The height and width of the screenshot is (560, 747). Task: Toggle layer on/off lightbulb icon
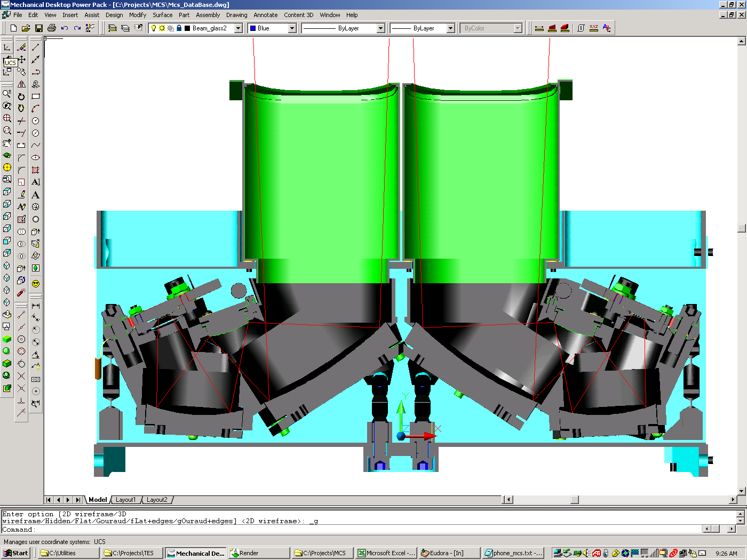[x=154, y=28]
